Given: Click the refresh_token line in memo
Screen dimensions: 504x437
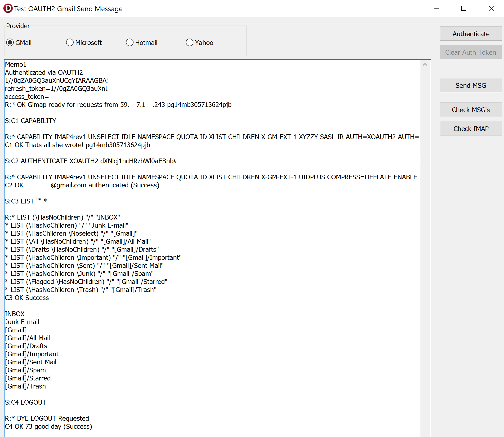Looking at the screenshot, I should pyautogui.click(x=56, y=88).
